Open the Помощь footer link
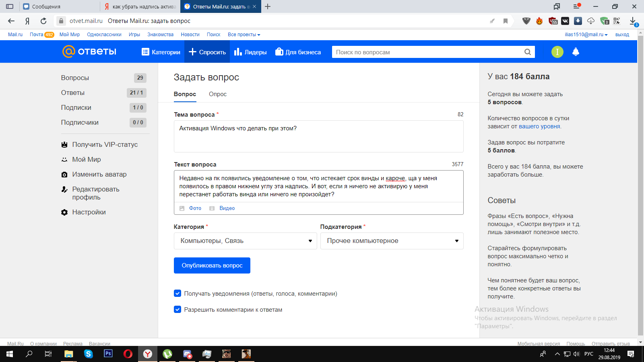This screenshot has height=362, width=644. (x=576, y=343)
